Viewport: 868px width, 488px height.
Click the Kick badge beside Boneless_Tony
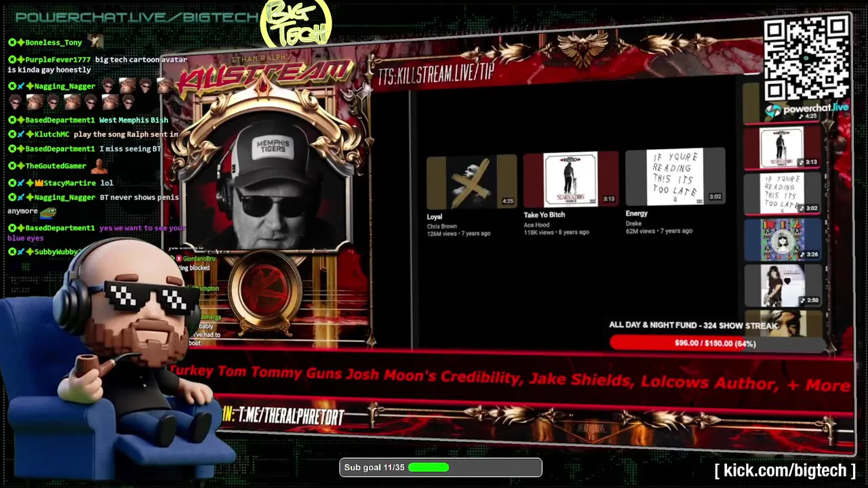[12, 42]
